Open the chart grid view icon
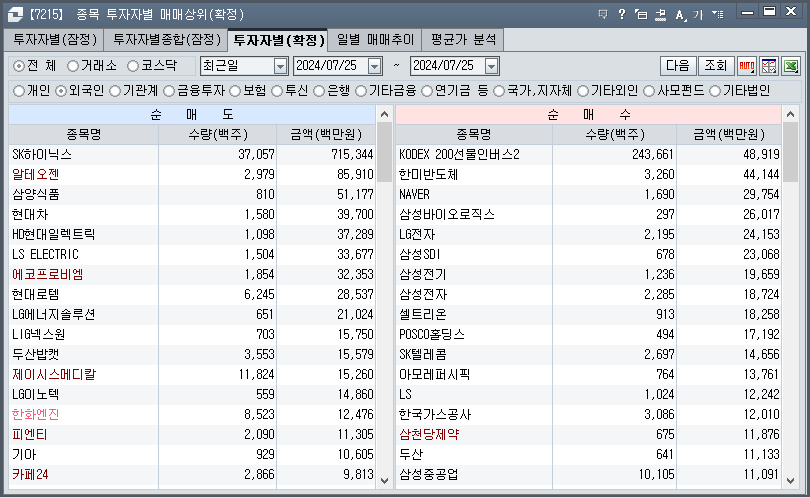The image size is (810, 498). point(769,66)
